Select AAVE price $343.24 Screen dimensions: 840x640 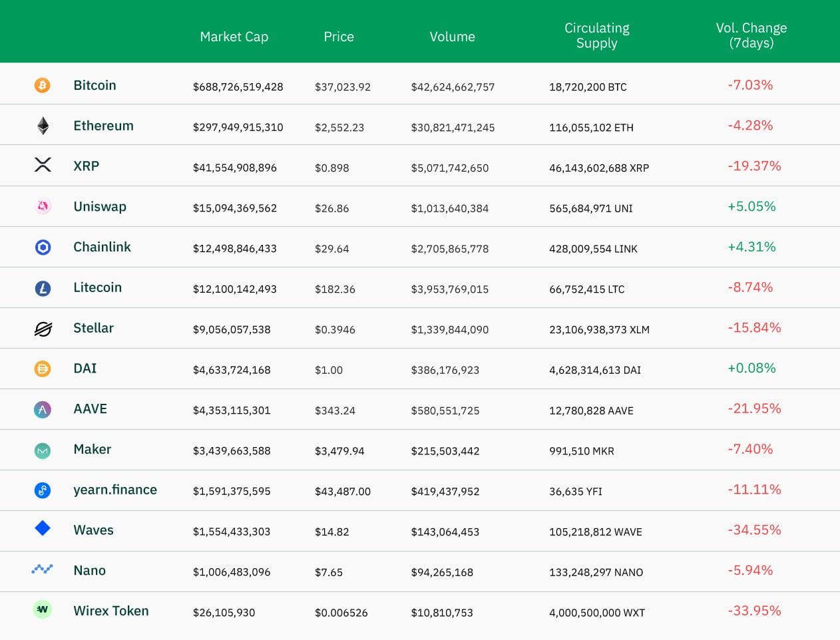335,410
